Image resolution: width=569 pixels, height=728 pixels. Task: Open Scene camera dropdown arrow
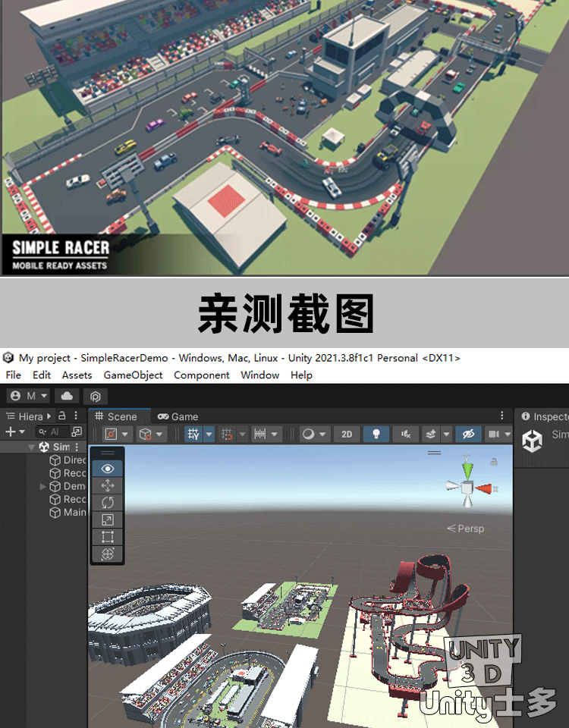(x=508, y=434)
